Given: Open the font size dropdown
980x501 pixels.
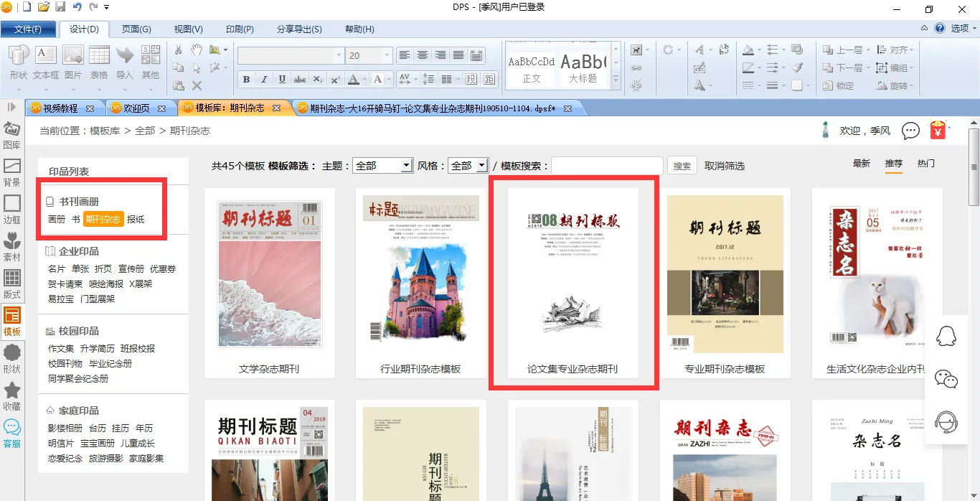Looking at the screenshot, I should point(387,56).
